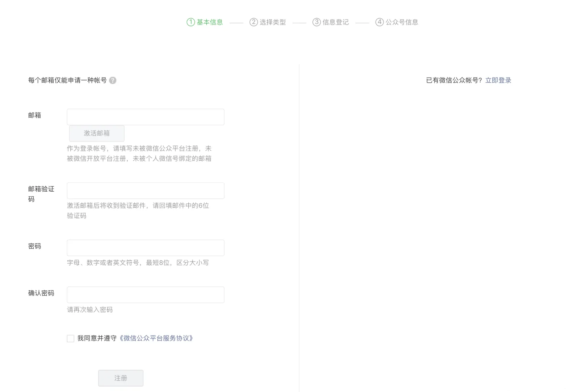Focus the 密码 input field
This screenshot has height=392, width=573.
click(146, 248)
